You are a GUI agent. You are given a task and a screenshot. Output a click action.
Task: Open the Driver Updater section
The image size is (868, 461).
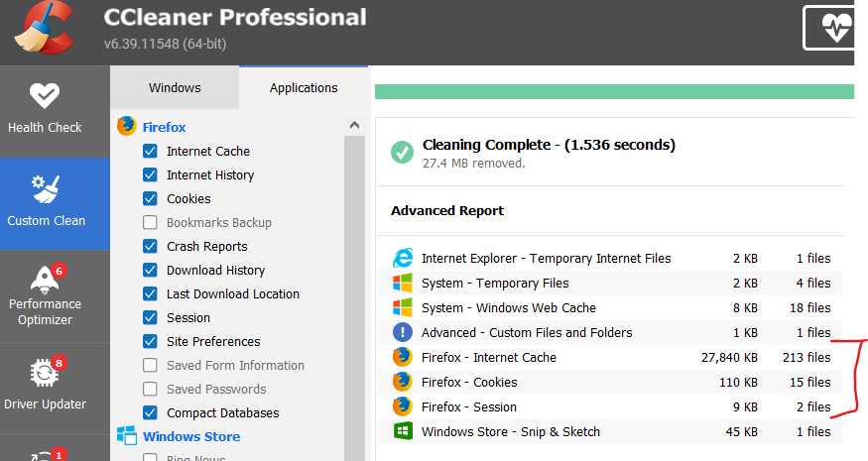click(x=45, y=386)
